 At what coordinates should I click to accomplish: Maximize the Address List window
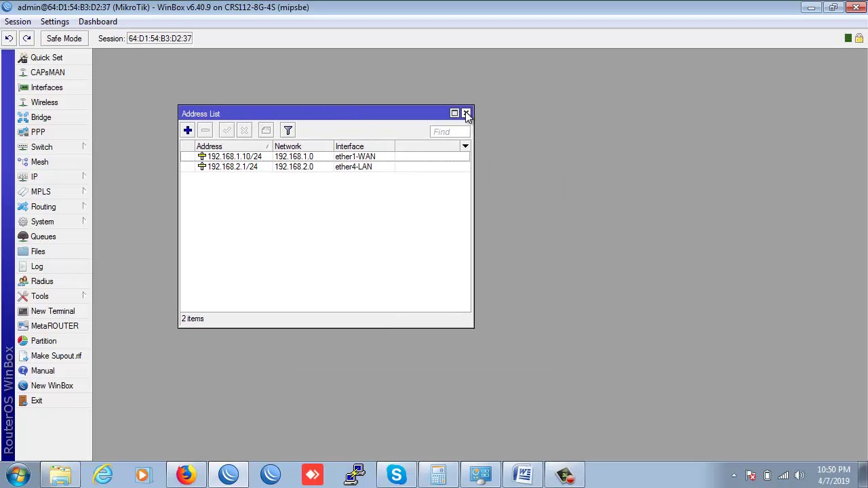(454, 113)
